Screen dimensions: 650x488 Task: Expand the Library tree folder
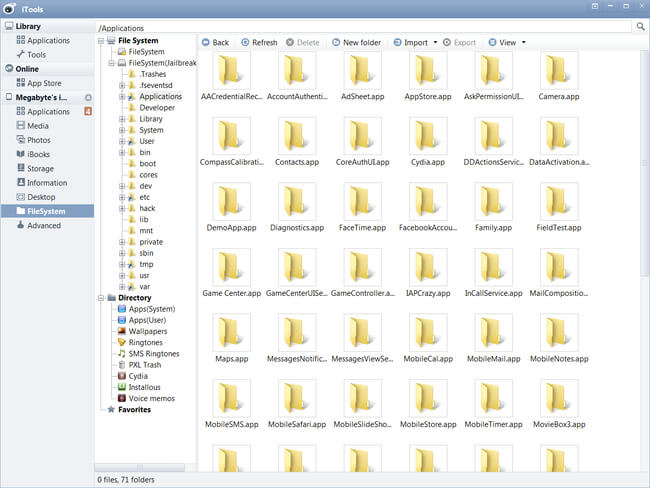coord(122,119)
